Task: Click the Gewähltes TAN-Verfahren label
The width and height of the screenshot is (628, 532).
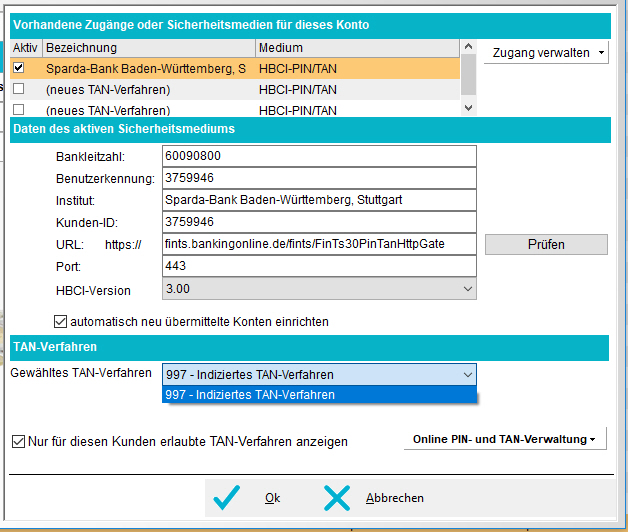Action: [x=81, y=373]
